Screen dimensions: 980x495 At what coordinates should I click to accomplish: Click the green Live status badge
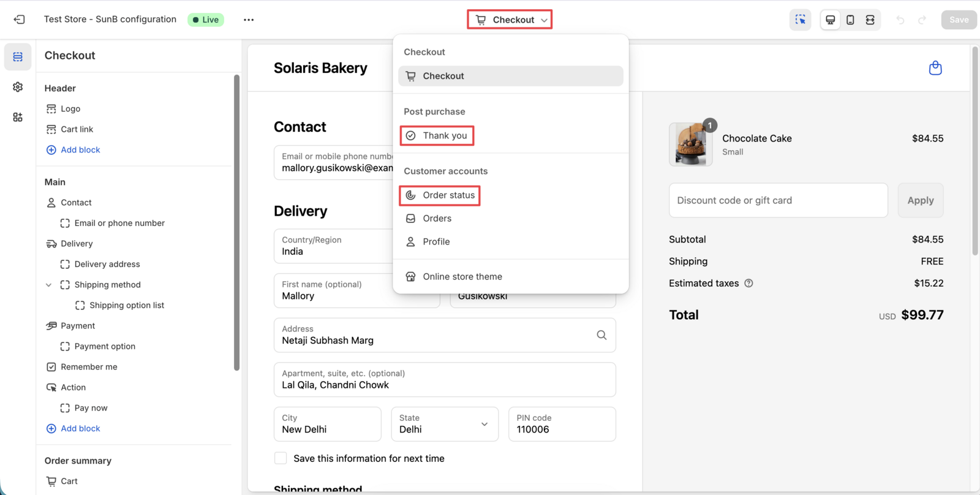[x=206, y=20]
